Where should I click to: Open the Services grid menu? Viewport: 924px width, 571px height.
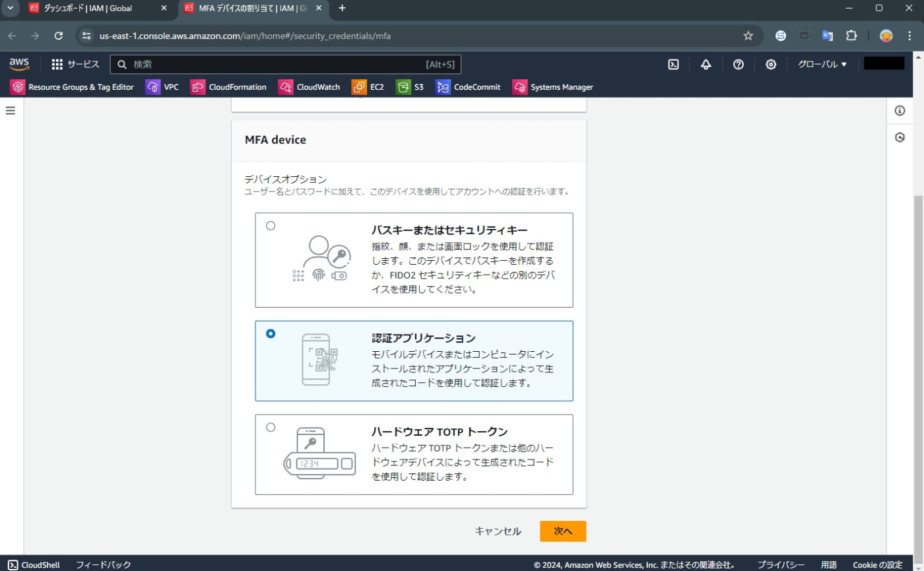[75, 64]
